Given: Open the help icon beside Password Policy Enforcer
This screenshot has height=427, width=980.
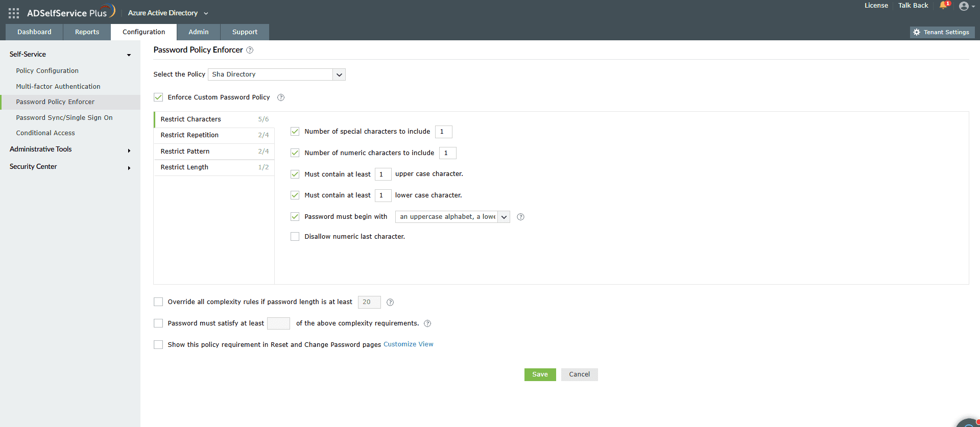Looking at the screenshot, I should point(250,50).
